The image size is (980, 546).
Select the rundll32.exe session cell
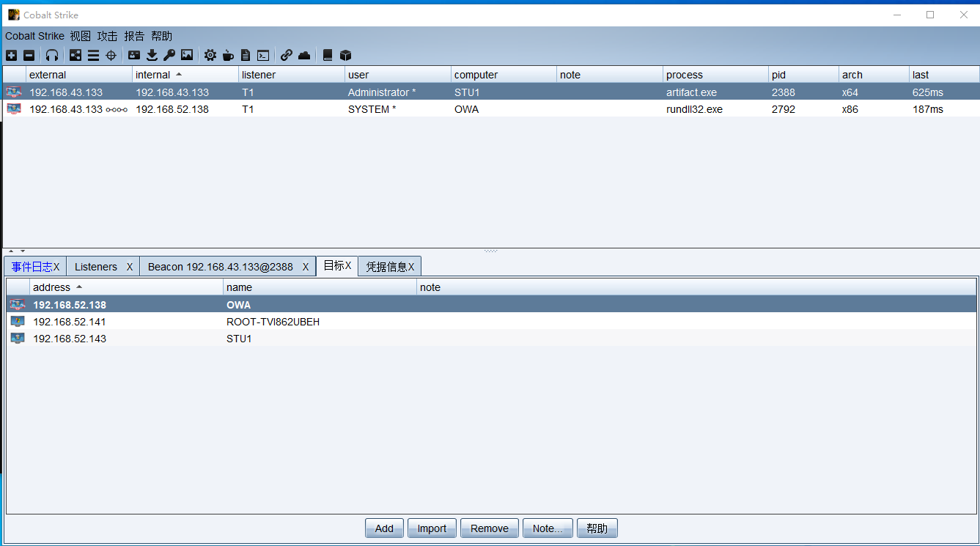click(x=716, y=109)
